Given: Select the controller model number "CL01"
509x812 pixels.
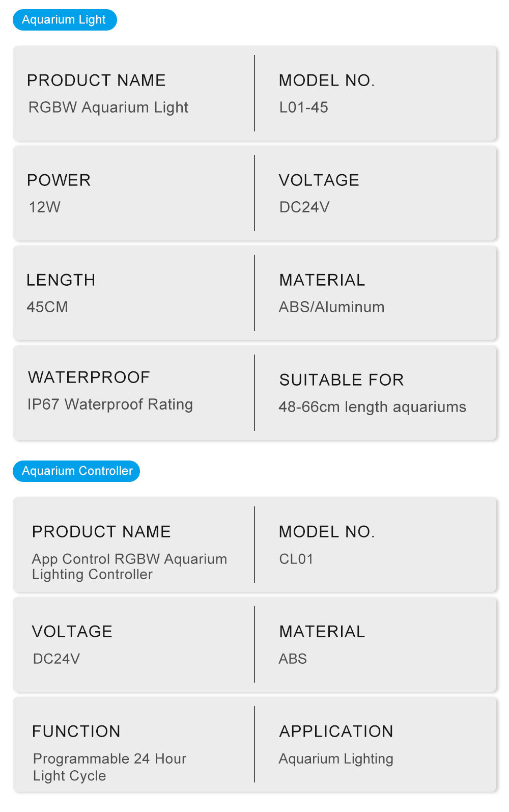Looking at the screenshot, I should [296, 559].
